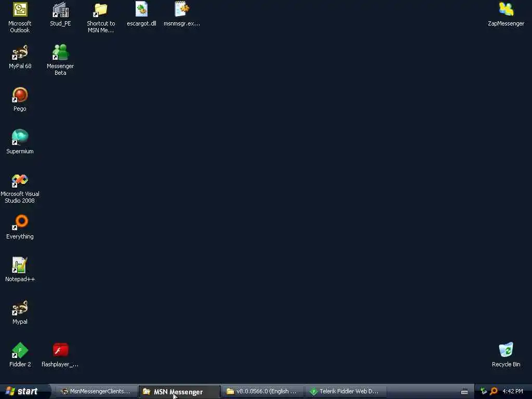This screenshot has width=532, height=399.
Task: Select the Recycle Bin icon
Action: coord(506,355)
